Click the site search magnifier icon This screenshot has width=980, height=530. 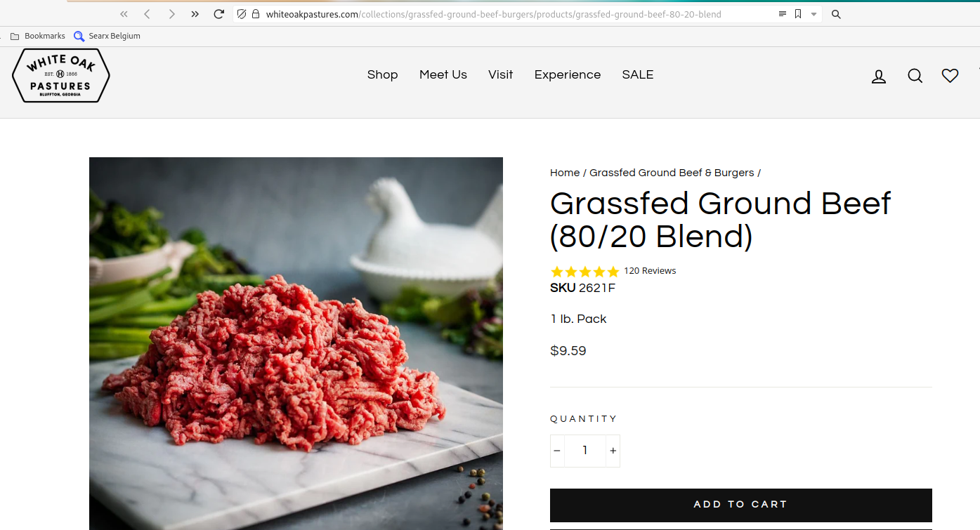915,76
